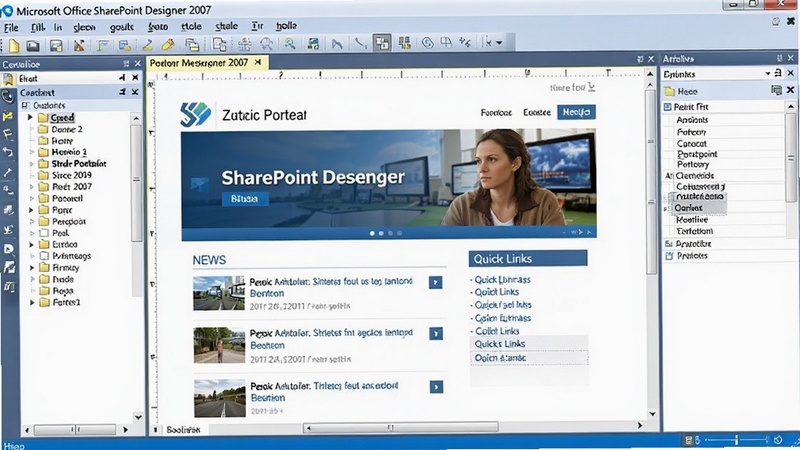The width and height of the screenshot is (800, 450).
Task: Click the Eooitee navigation link
Action: [537, 112]
